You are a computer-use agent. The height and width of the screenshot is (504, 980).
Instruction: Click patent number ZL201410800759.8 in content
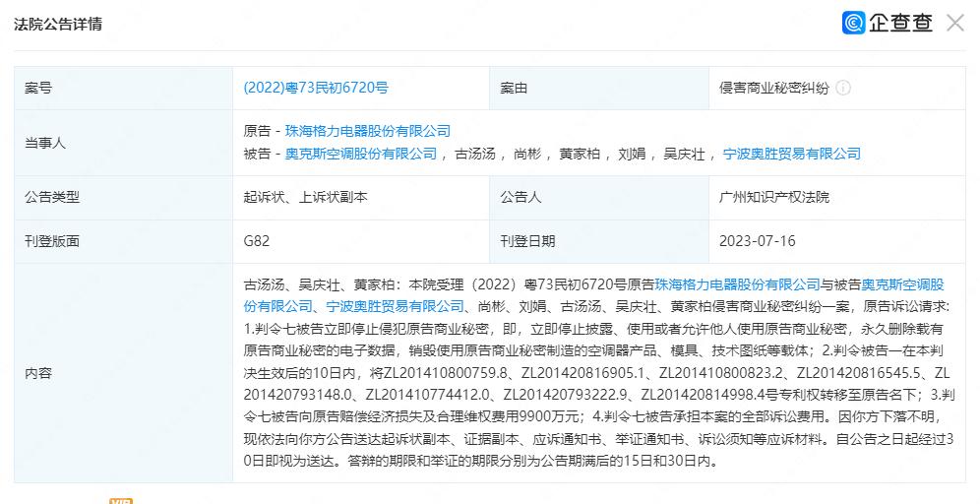pyautogui.click(x=447, y=373)
